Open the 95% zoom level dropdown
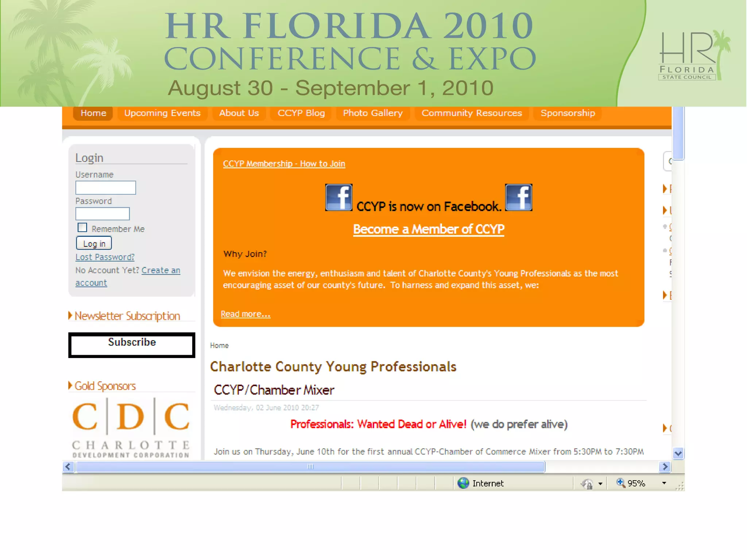 tap(664, 483)
